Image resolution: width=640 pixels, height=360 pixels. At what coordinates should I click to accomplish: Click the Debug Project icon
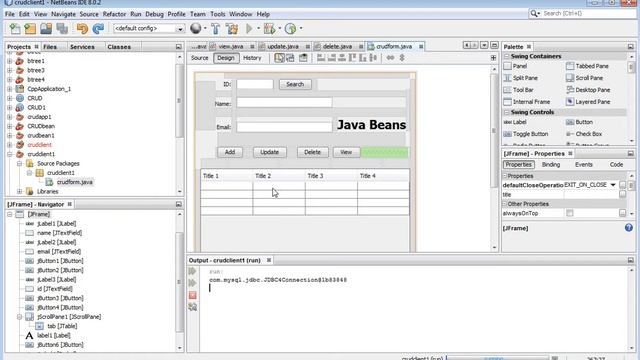click(x=269, y=29)
